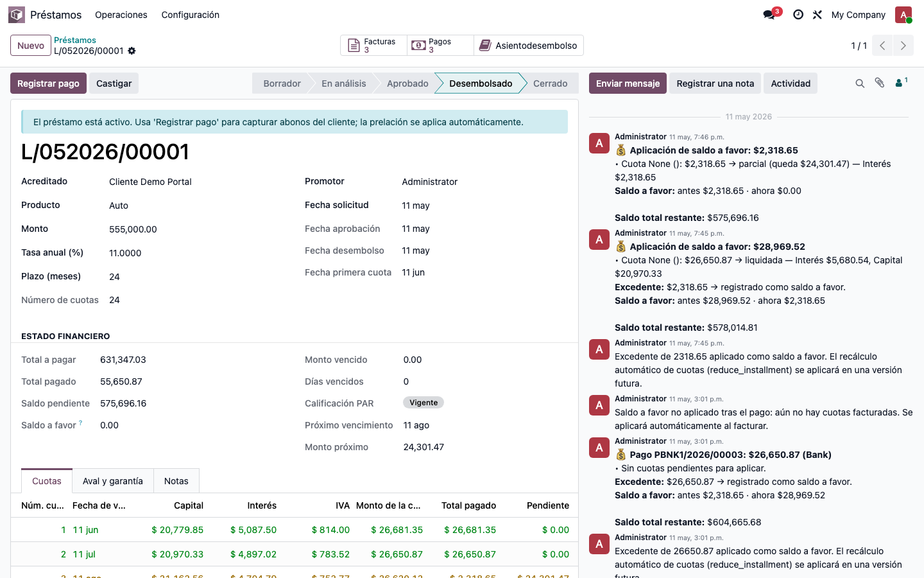Screen dimensions: 924x578
Task: Open the Asientodesembolso journal entry button
Action: [529, 46]
